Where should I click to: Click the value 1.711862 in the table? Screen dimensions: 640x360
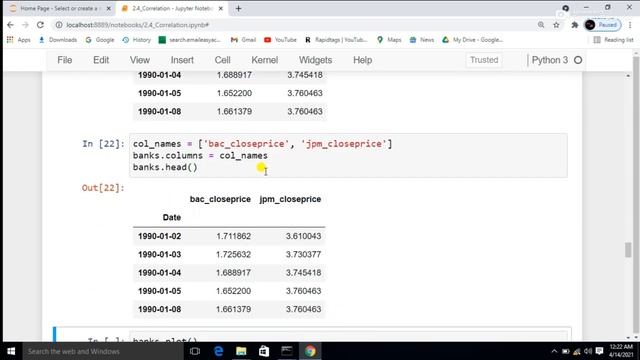[233, 236]
